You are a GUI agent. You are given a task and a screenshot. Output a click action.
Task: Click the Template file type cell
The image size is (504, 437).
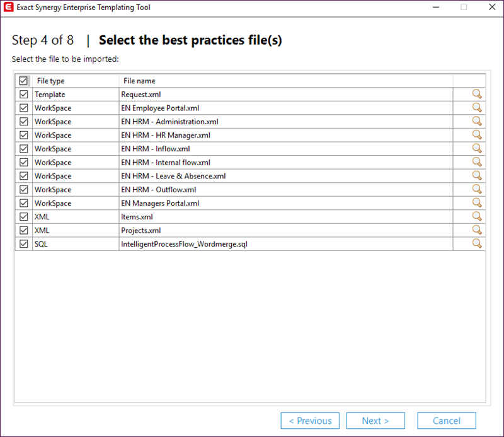[x=76, y=95]
